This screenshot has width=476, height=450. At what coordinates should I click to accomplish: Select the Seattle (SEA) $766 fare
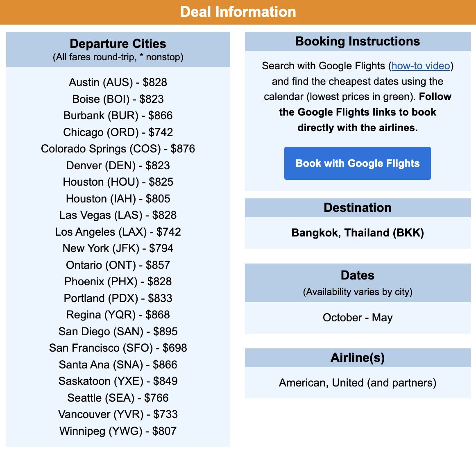(x=118, y=398)
